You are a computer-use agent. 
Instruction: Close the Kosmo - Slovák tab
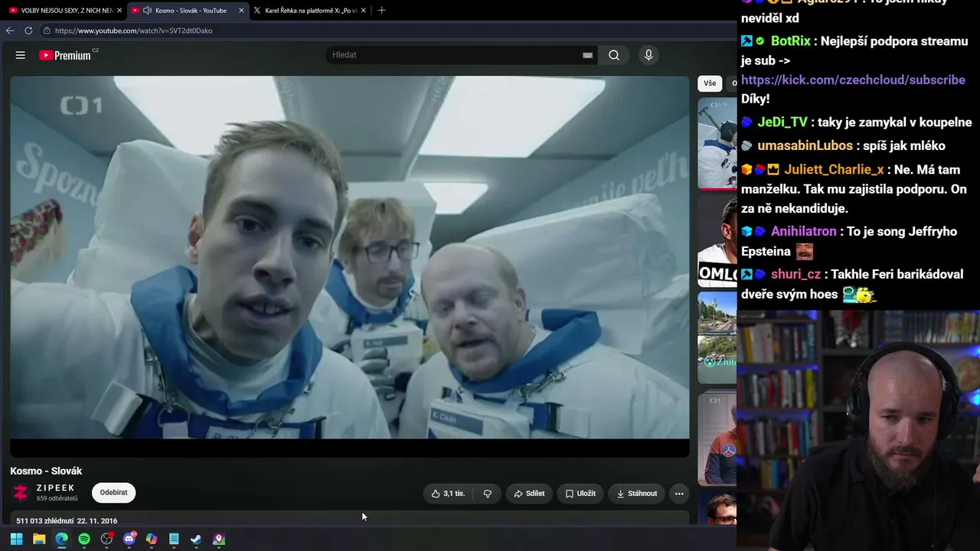click(242, 11)
